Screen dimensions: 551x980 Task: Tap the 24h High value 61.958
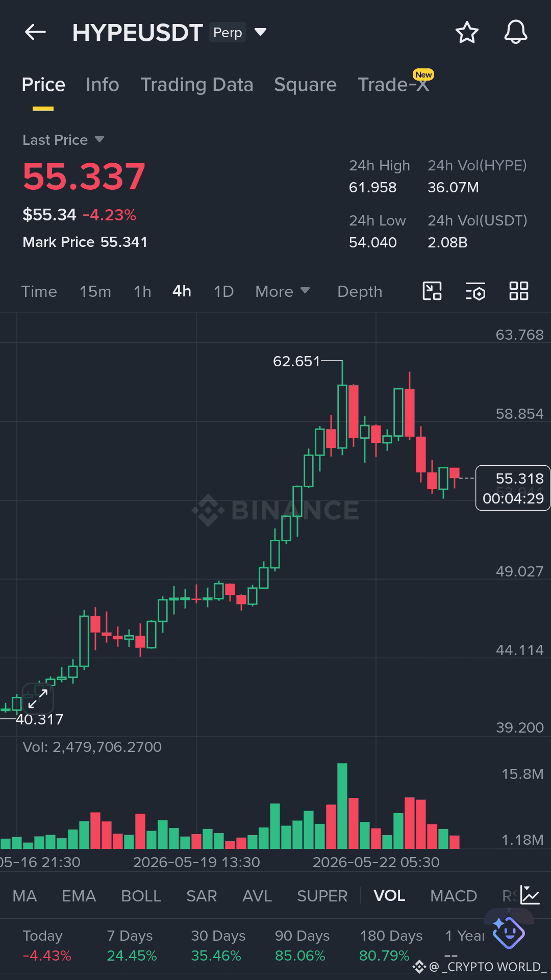click(x=372, y=187)
